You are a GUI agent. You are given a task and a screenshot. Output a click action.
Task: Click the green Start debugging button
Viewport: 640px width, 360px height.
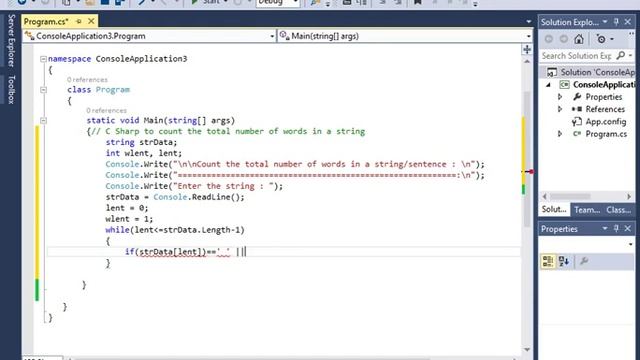(x=195, y=2)
